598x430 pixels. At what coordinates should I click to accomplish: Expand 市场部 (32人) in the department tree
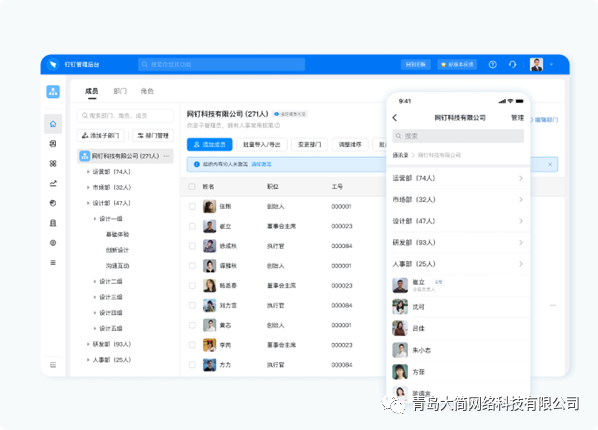pyautogui.click(x=88, y=187)
